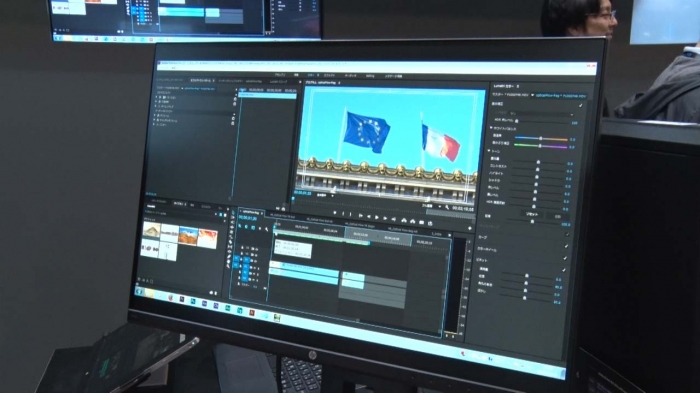Toggle the Basic Correction section checkbox in Lumetri
The width and height of the screenshot is (700, 393).
click(581, 105)
